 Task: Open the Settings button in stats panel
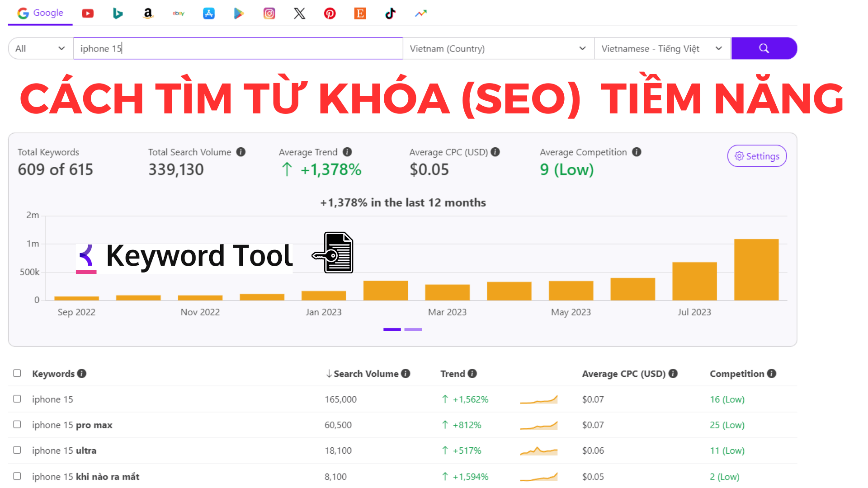click(x=757, y=156)
